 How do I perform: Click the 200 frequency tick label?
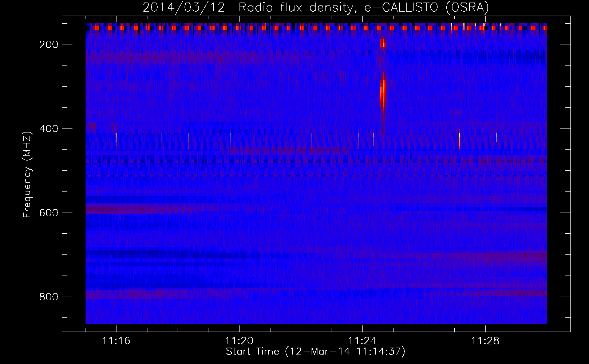(48, 44)
